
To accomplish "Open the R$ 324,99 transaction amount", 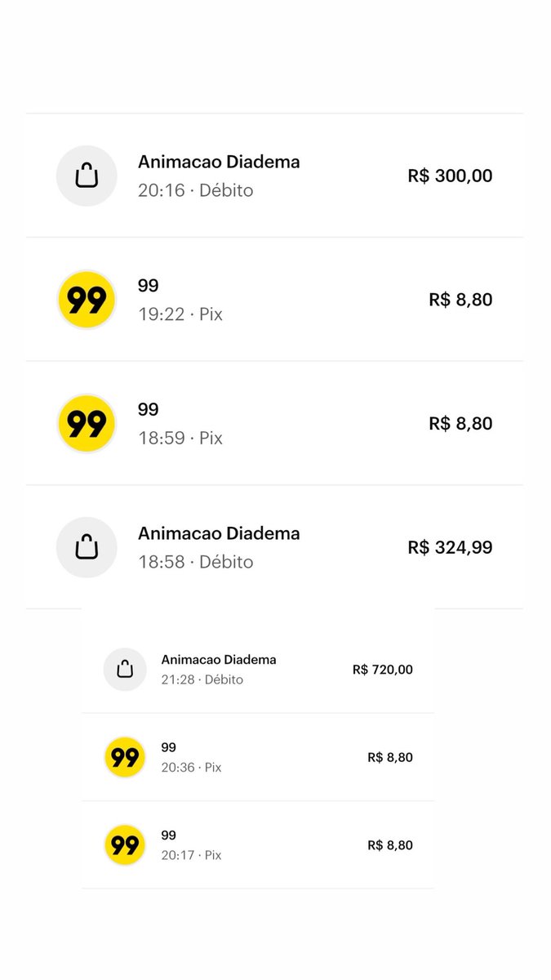I will pos(450,547).
